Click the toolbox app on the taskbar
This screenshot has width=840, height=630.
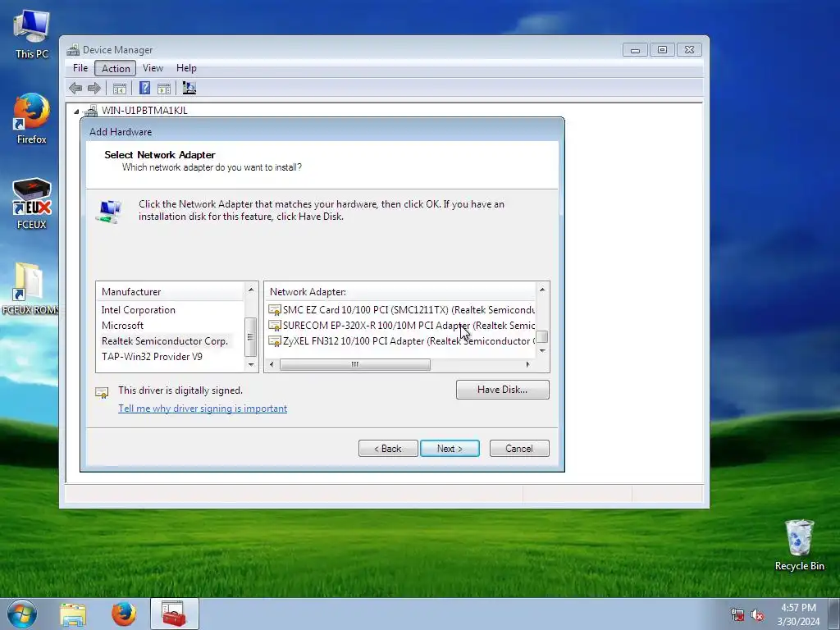coord(174,614)
